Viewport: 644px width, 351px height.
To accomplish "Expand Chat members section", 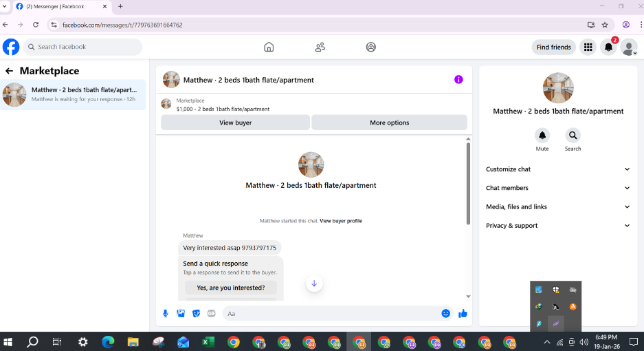I will pyautogui.click(x=558, y=188).
